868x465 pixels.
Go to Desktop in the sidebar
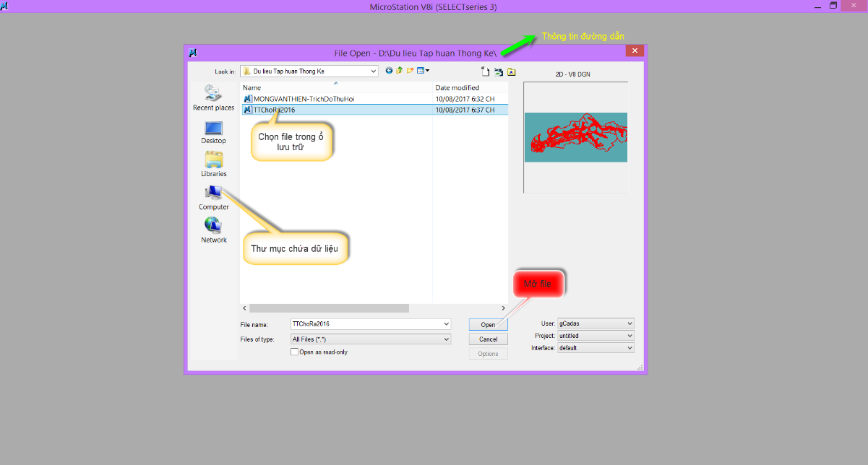[x=213, y=132]
